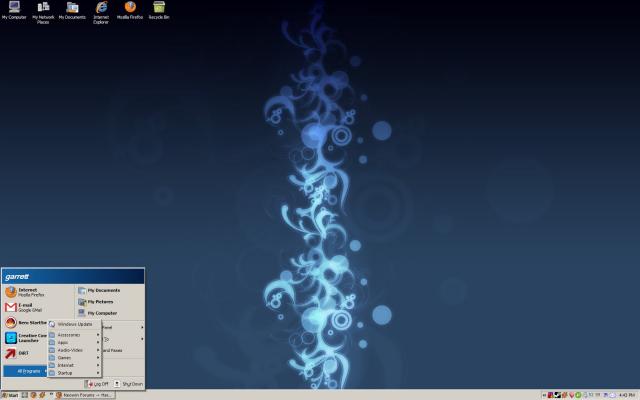Image resolution: width=640 pixels, height=400 pixels.
Task: Click the green round system tray icon
Action: [x=578, y=395]
